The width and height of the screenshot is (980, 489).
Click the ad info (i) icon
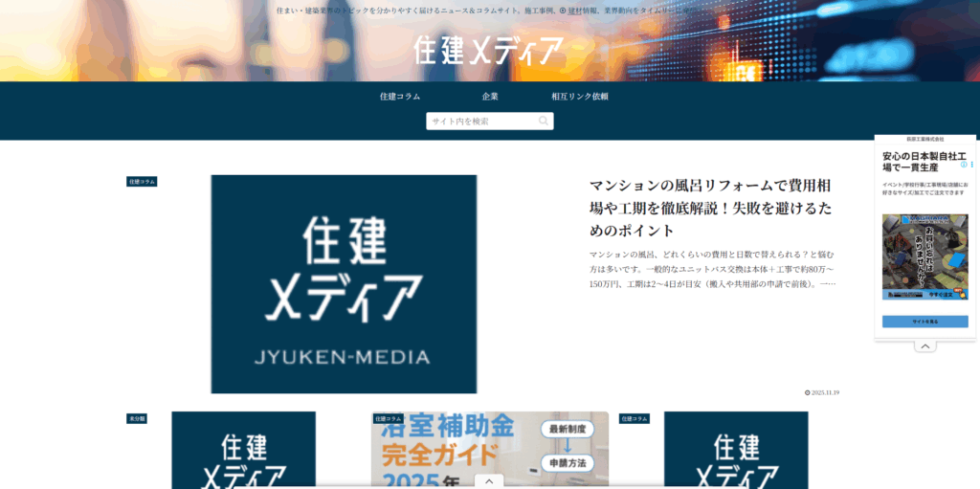964,166
